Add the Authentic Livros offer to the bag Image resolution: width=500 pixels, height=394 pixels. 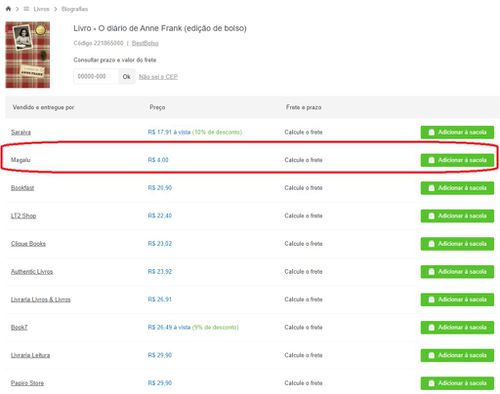click(457, 272)
